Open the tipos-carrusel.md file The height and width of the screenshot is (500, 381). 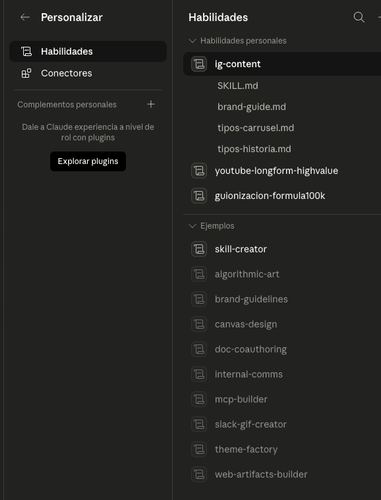[x=256, y=128]
